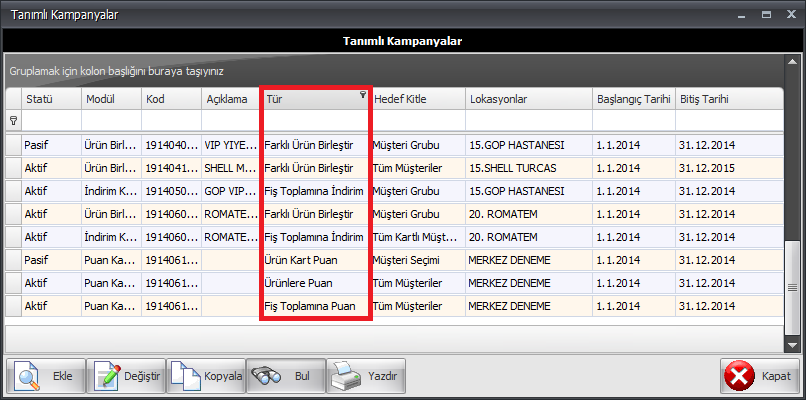Click the Bitiş Tarihi column header

click(704, 99)
